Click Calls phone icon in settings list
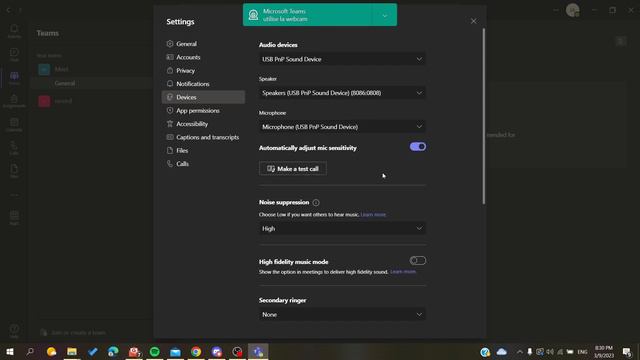Screen dimensions: 640x360 (x=170, y=164)
